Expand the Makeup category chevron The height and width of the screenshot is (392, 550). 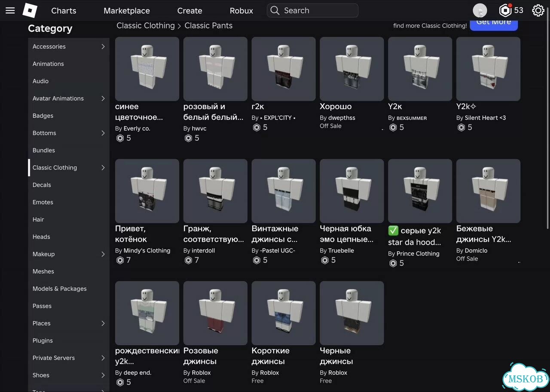pos(103,254)
